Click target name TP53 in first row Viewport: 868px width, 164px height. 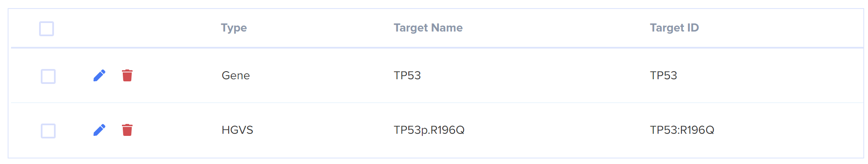pyautogui.click(x=407, y=75)
